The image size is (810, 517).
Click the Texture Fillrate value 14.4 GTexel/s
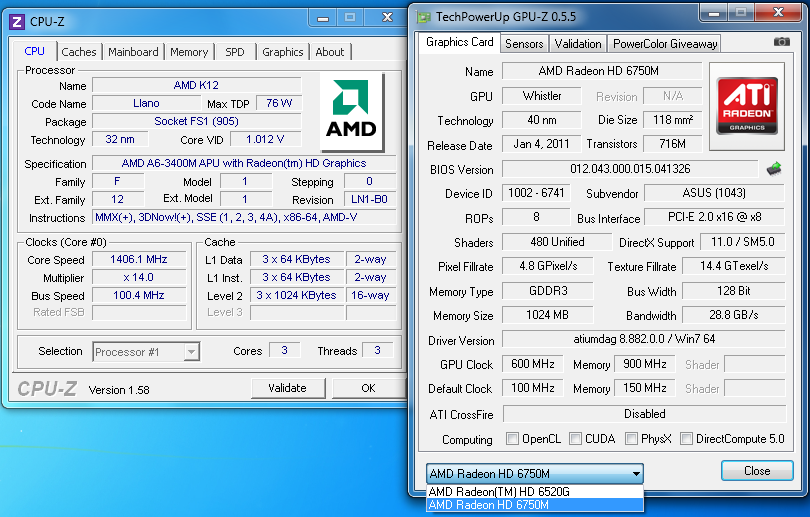(x=734, y=266)
